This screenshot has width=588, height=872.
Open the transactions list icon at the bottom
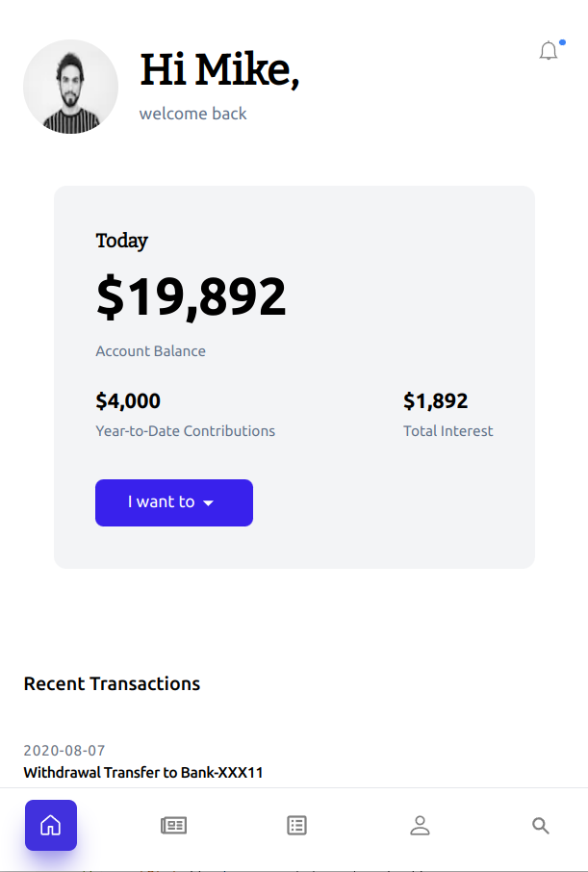[x=296, y=825]
